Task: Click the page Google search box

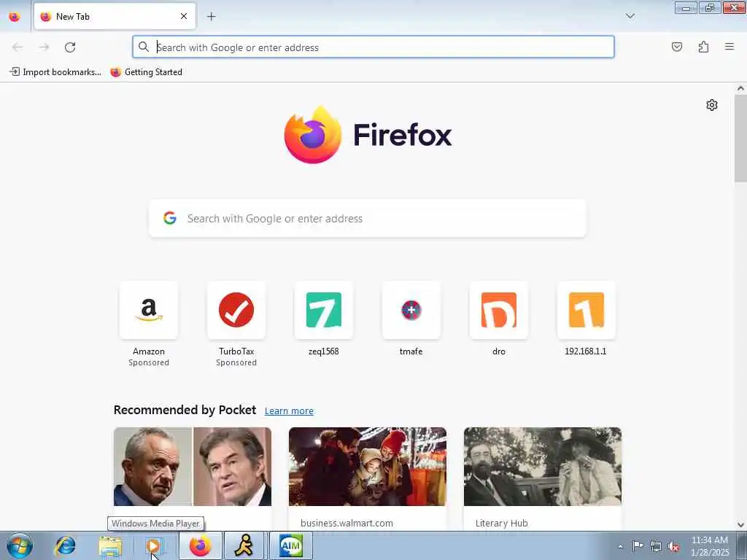Action: [x=368, y=219]
